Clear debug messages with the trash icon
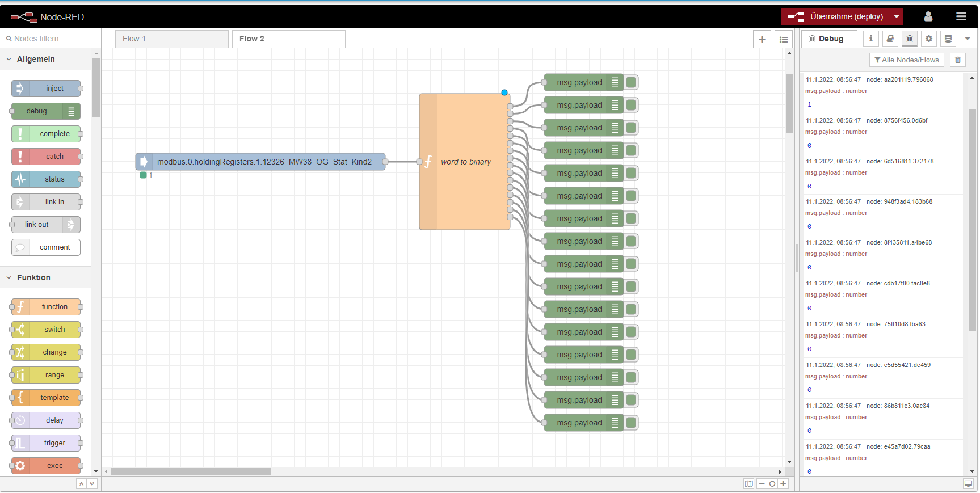The height and width of the screenshot is (493, 980). pos(958,60)
